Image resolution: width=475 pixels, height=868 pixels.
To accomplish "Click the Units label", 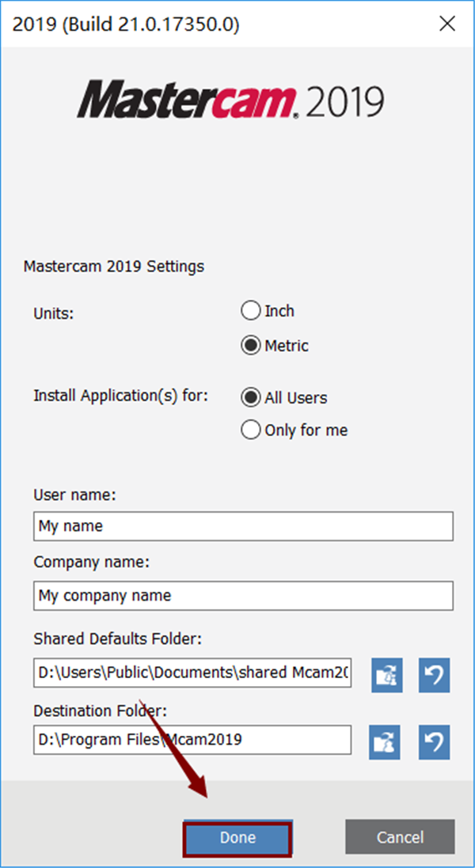I will (54, 313).
